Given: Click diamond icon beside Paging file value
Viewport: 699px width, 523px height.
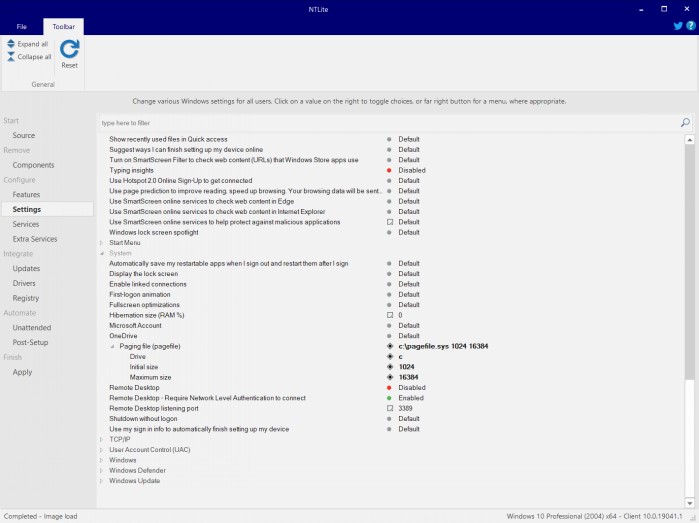Looking at the screenshot, I should click(390, 346).
